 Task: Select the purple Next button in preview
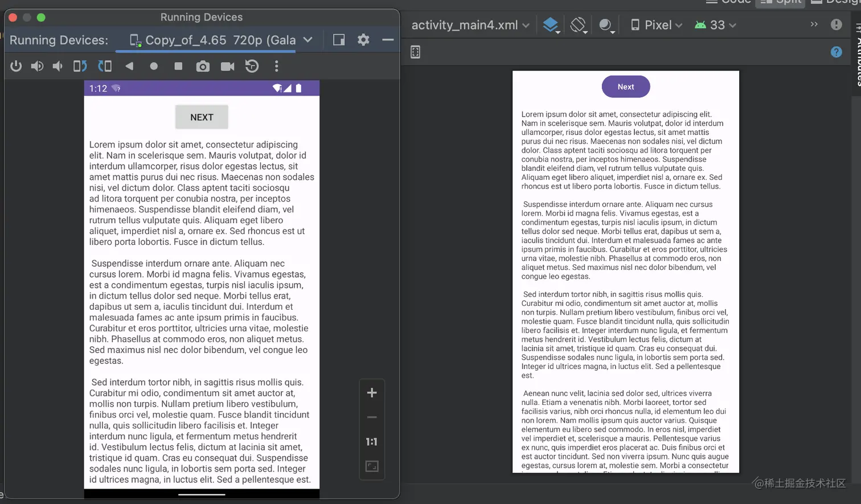point(626,87)
